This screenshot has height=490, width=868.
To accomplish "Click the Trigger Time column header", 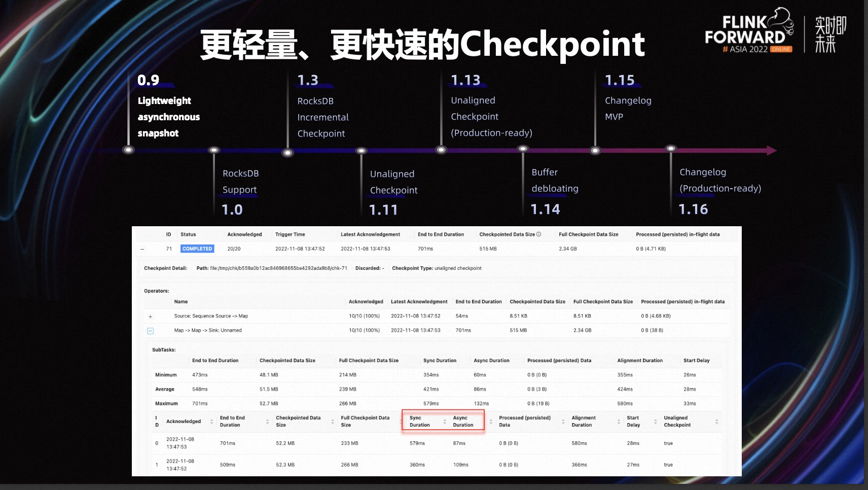I will [290, 234].
